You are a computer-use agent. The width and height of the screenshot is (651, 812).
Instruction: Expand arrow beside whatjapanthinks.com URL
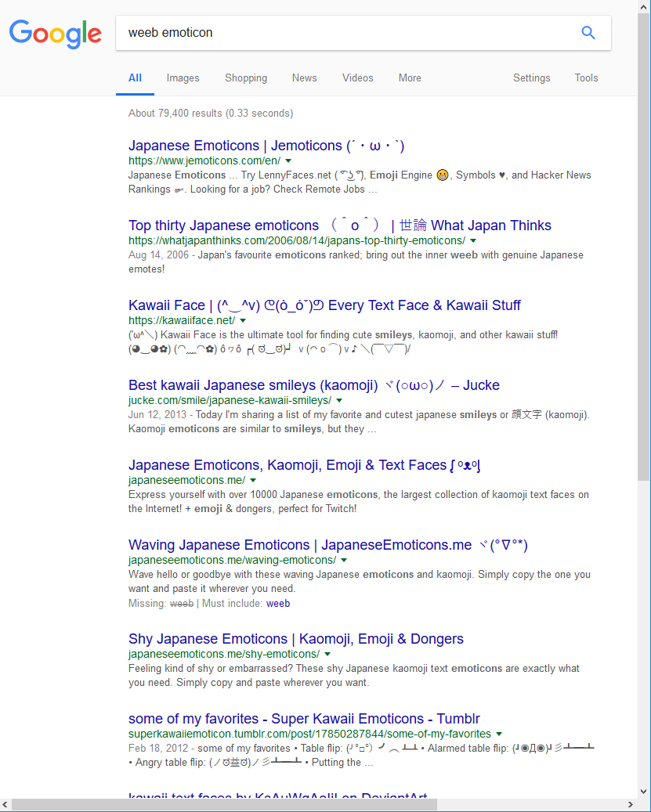click(474, 241)
